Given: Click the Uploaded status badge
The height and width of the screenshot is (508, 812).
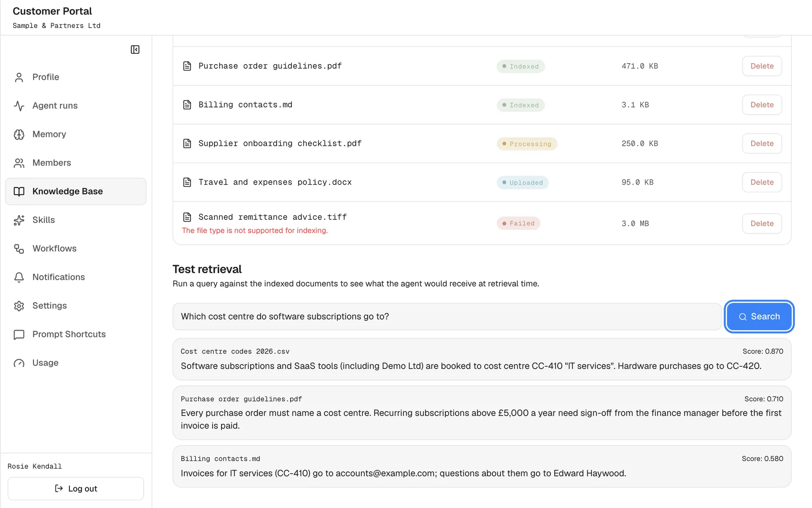Looking at the screenshot, I should pyautogui.click(x=522, y=183).
